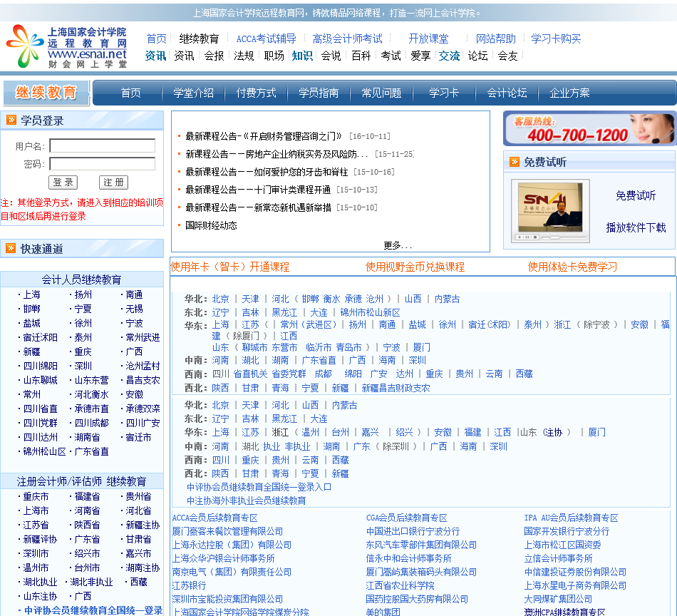This screenshot has width=677, height=616.
Task: Switch to the 学习卡 tab
Action: (444, 93)
